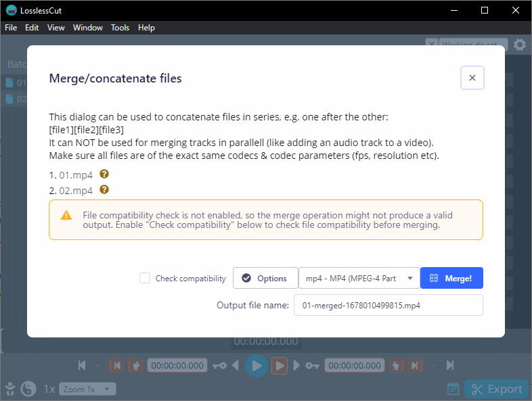Jump to the end of the video
532x401 pixels.
coord(450,366)
